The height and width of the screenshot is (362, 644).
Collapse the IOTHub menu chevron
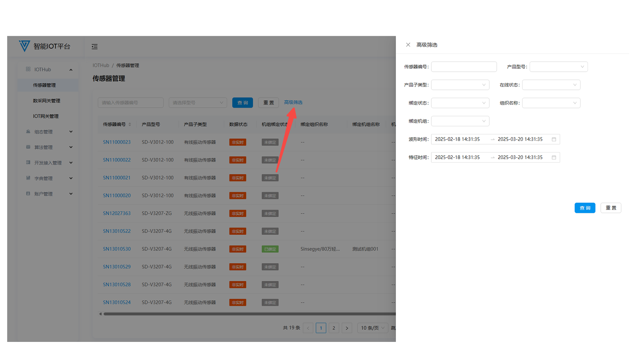(x=71, y=70)
